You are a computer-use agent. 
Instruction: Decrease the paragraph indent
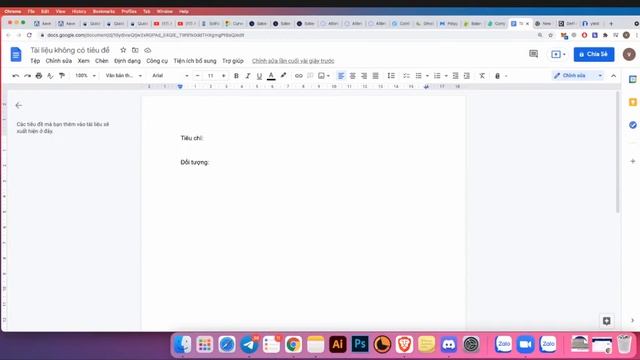click(456, 76)
